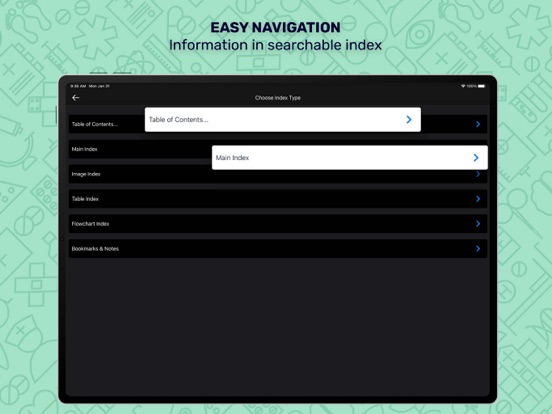Open the Bookmarks & Notes row

pos(278,249)
